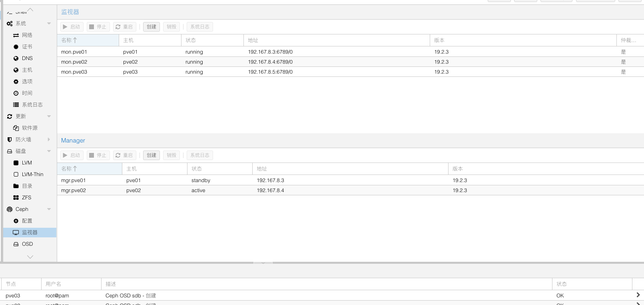
Task: Click the globe icon next to DNS
Action: coord(16,58)
